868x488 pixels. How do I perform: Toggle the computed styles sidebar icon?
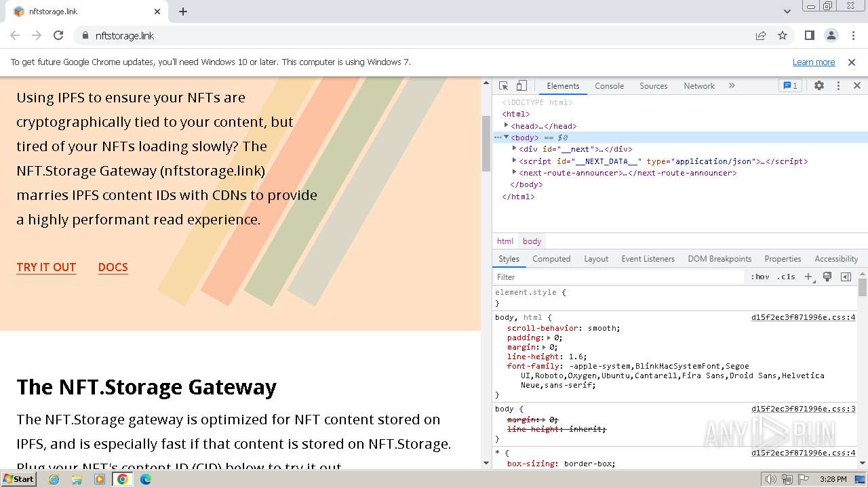[846, 277]
